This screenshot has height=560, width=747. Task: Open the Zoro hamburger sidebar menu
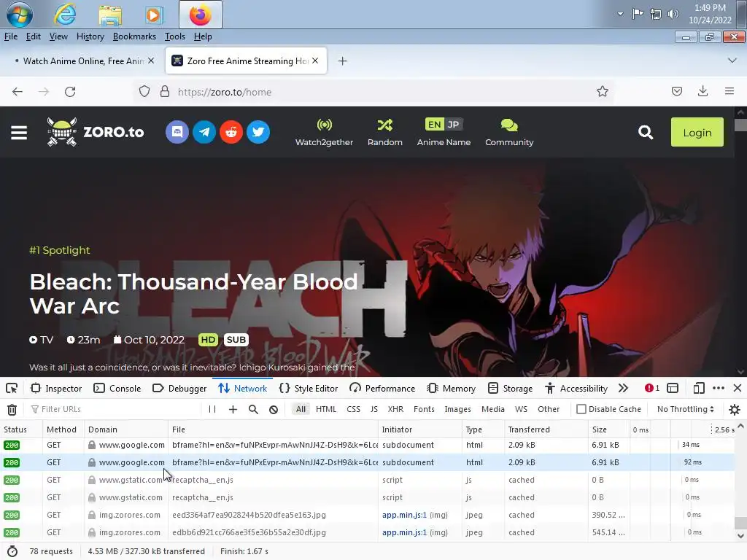tap(19, 133)
